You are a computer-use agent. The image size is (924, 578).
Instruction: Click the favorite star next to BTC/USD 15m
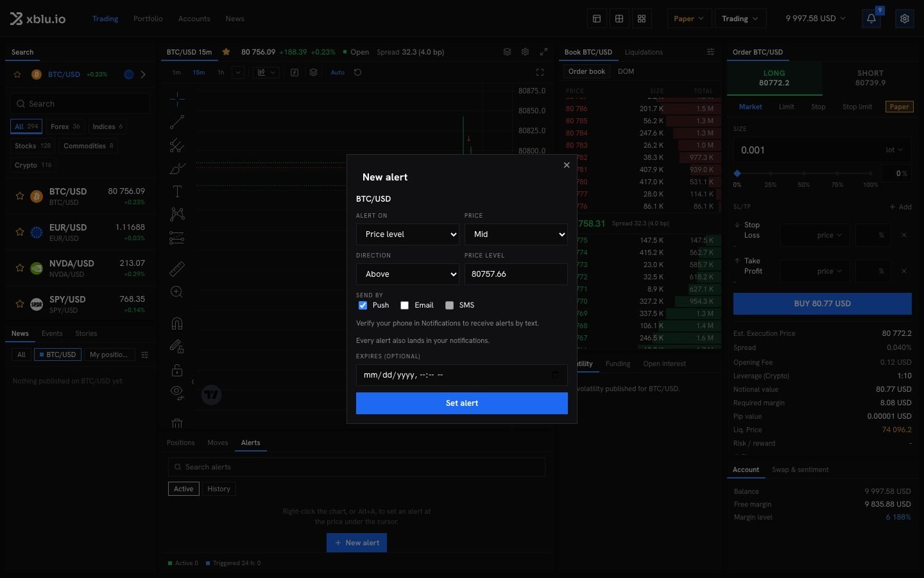click(226, 52)
